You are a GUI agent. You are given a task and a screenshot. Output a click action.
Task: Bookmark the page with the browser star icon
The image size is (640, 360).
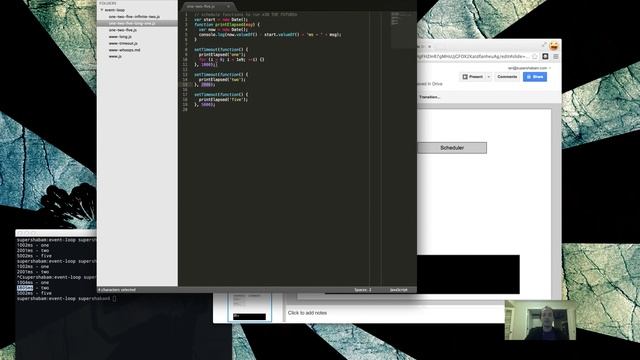535,56
